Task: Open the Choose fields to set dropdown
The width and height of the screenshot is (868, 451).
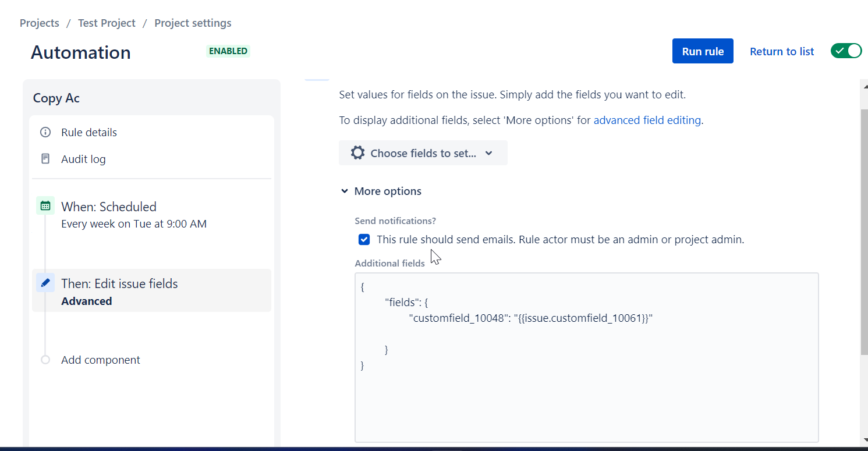Action: (x=423, y=153)
